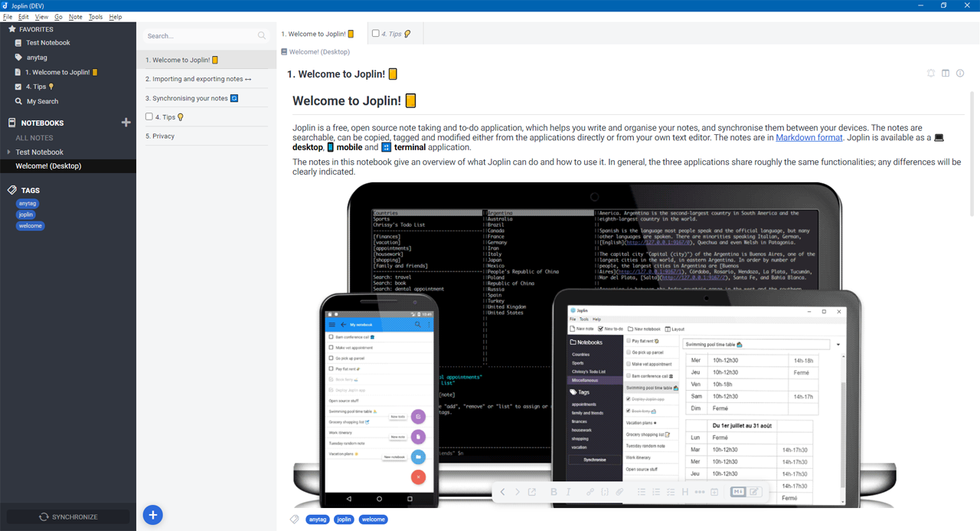Image resolution: width=980 pixels, height=531 pixels.
Task: Open note properties info icon
Action: [x=960, y=74]
